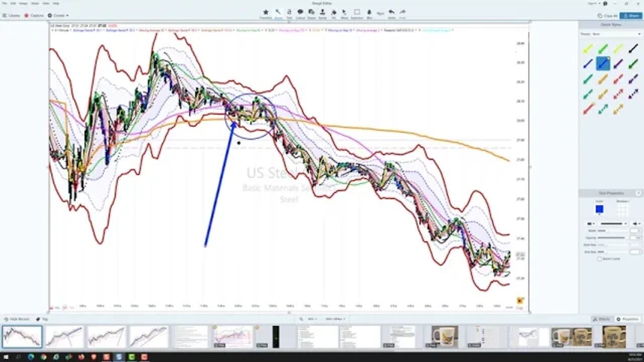The image size is (644, 362).
Task: Open the Favorites tool
Action: [x=266, y=14]
